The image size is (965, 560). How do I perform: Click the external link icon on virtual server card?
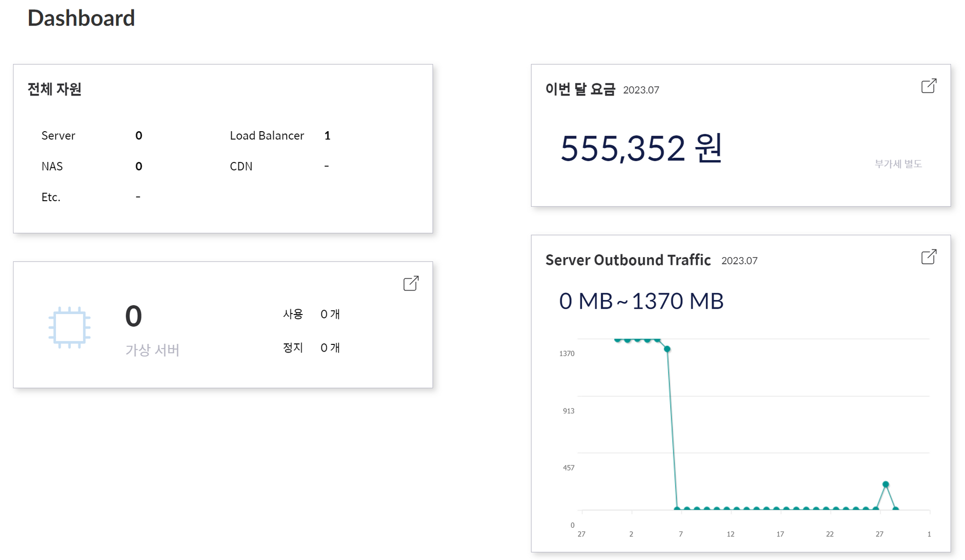pyautogui.click(x=410, y=284)
